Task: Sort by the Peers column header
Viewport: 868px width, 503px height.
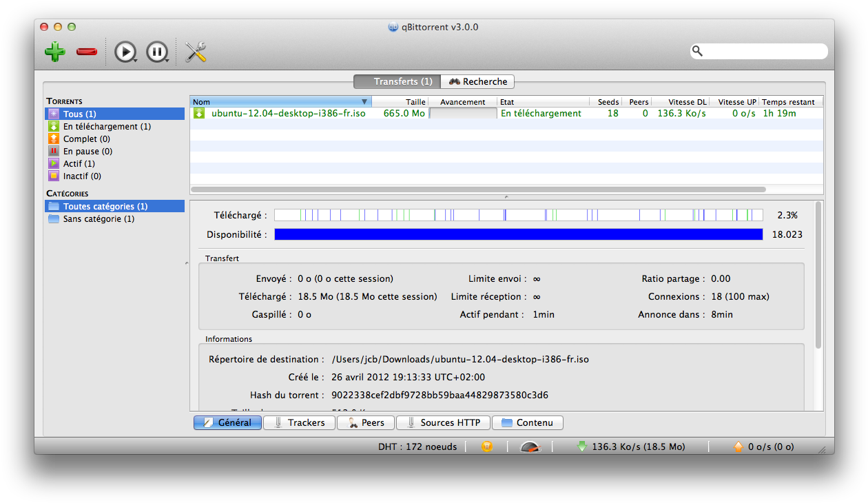Action: tap(637, 101)
